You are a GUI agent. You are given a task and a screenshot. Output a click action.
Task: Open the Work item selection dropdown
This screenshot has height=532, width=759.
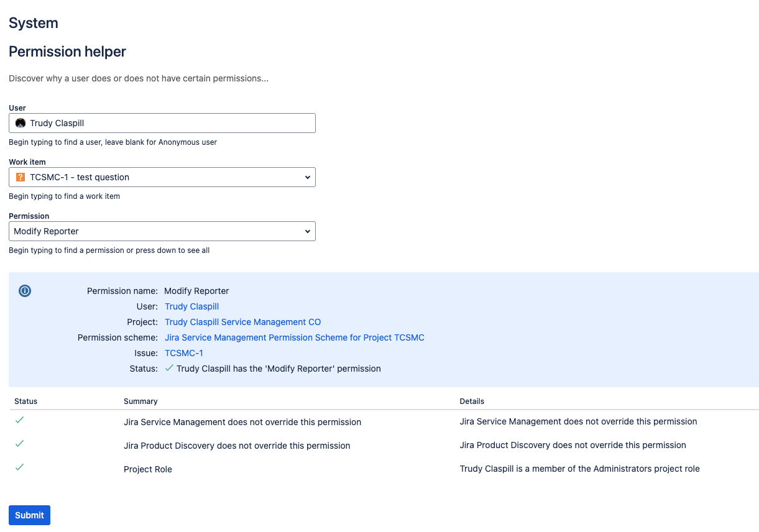[x=162, y=177]
